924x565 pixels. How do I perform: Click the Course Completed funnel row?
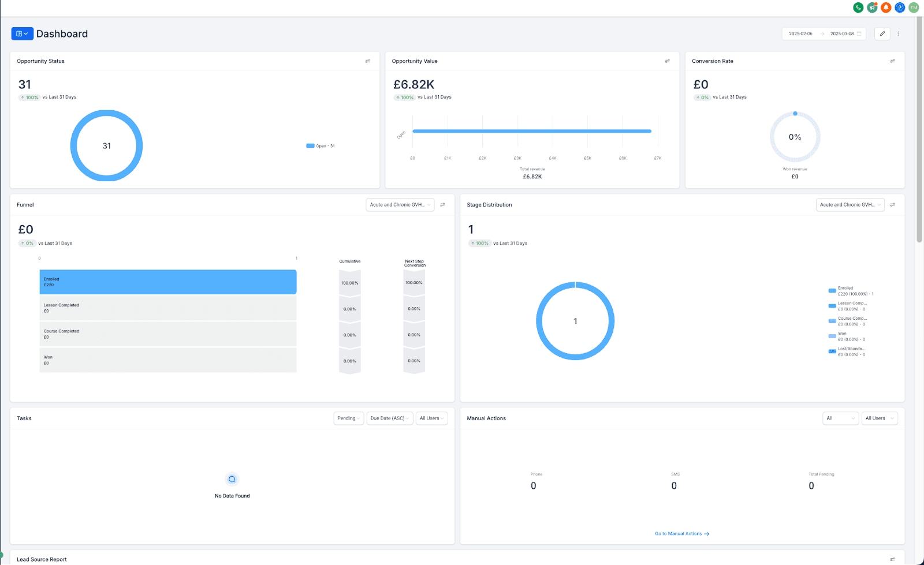click(x=168, y=334)
